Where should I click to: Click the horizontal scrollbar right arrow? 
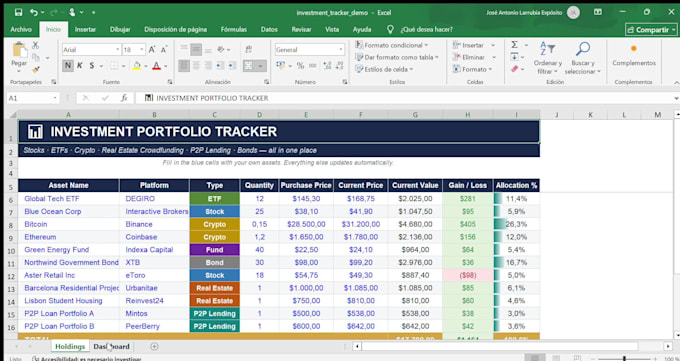click(668, 346)
